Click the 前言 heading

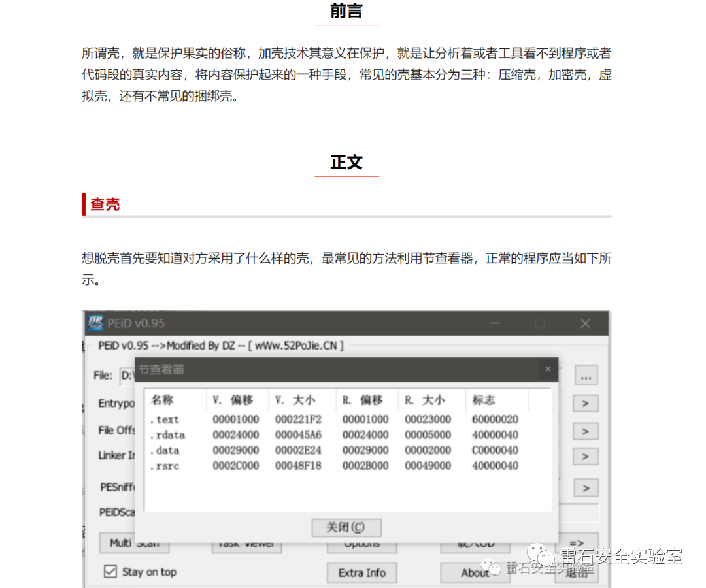click(x=346, y=11)
